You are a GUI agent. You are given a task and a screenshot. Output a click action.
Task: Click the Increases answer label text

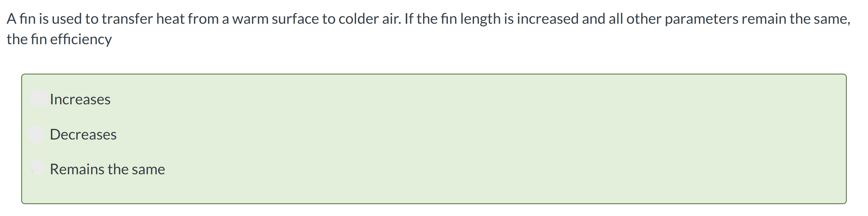pyautogui.click(x=80, y=99)
